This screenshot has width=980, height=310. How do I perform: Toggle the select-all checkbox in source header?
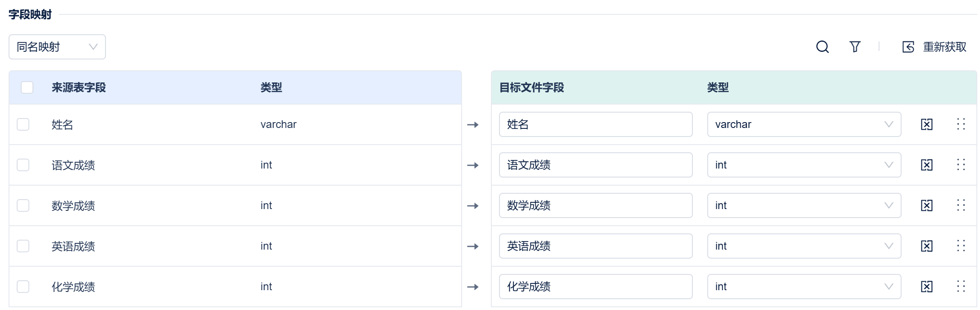click(x=27, y=87)
